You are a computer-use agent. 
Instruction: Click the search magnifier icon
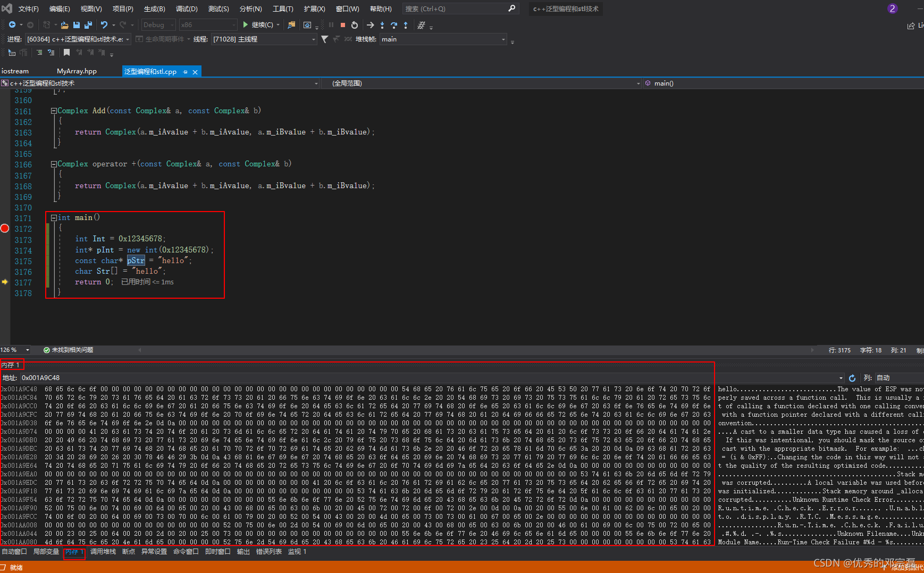512,9
